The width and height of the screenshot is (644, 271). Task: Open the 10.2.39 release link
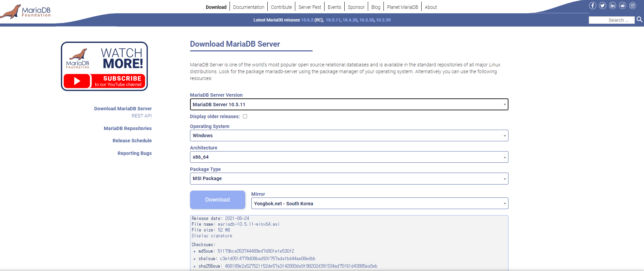click(x=383, y=20)
